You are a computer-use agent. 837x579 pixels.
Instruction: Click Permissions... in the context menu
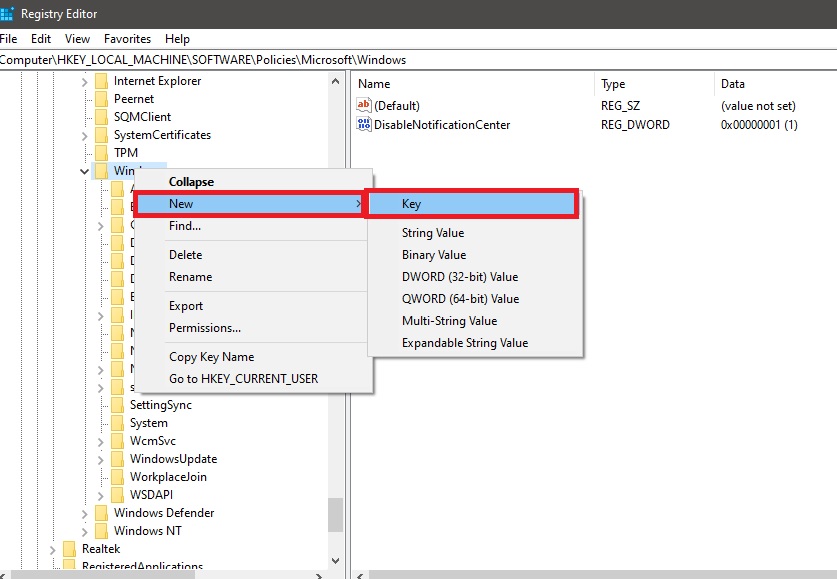tap(205, 328)
